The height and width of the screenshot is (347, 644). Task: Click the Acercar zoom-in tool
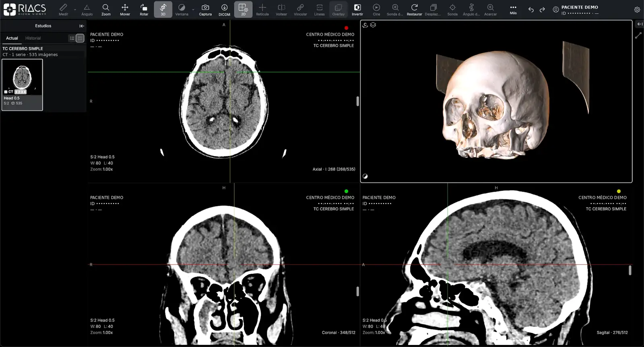pyautogui.click(x=490, y=9)
